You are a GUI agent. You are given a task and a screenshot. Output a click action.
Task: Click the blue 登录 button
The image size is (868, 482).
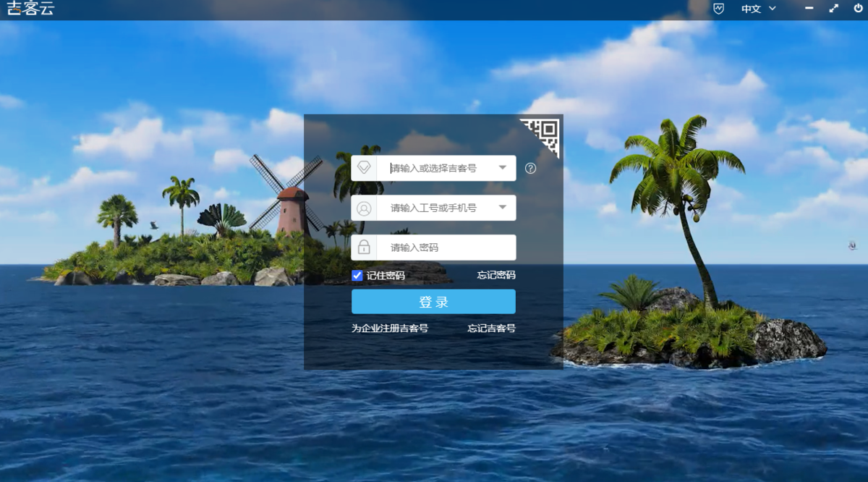click(433, 302)
